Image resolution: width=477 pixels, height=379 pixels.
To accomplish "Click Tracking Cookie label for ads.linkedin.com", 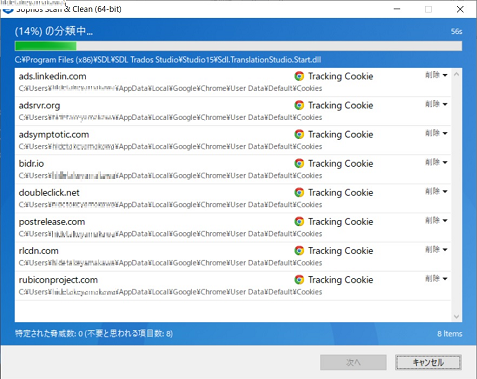I will coord(340,76).
